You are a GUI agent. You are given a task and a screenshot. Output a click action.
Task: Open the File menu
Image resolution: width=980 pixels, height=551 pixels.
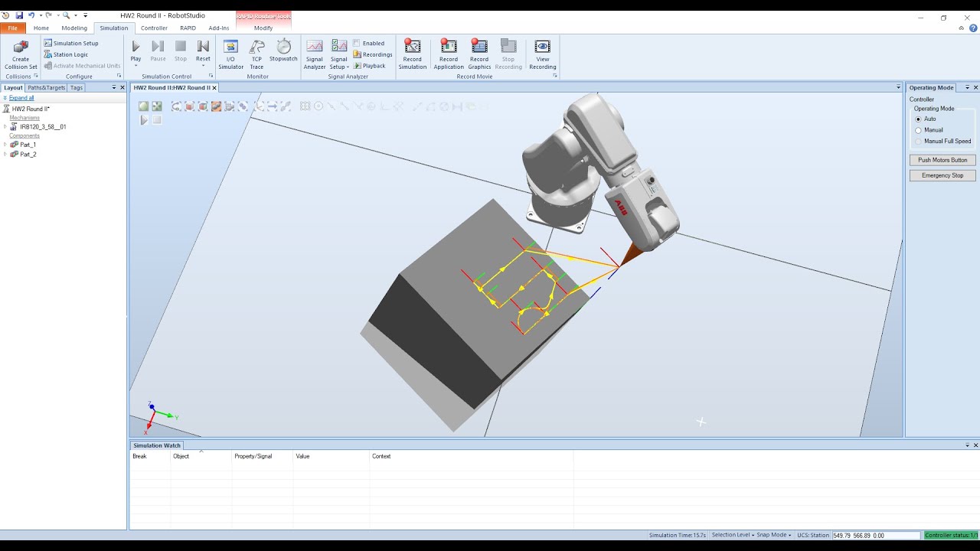click(x=12, y=28)
